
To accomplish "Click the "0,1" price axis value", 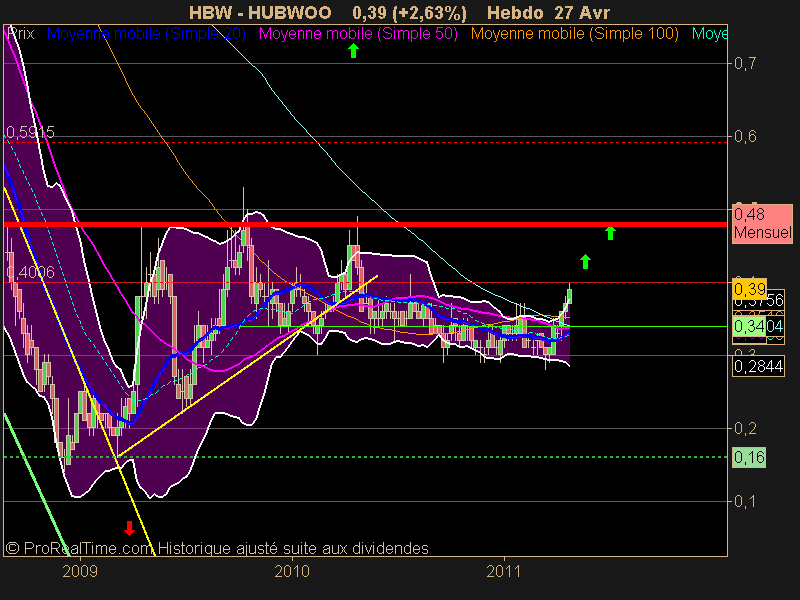I will click(x=745, y=502).
